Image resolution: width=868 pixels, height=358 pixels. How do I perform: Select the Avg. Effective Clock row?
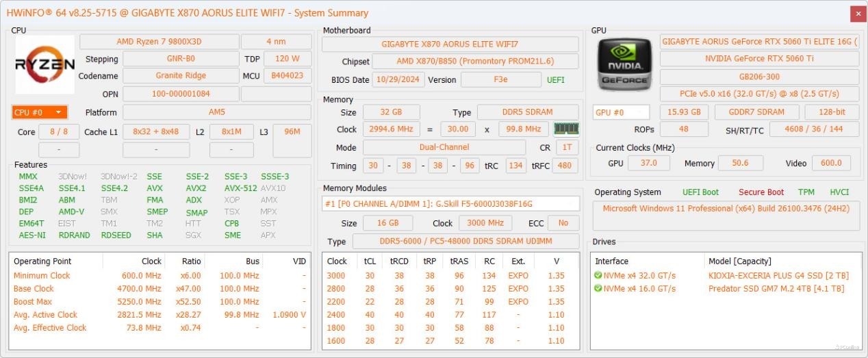160,328
